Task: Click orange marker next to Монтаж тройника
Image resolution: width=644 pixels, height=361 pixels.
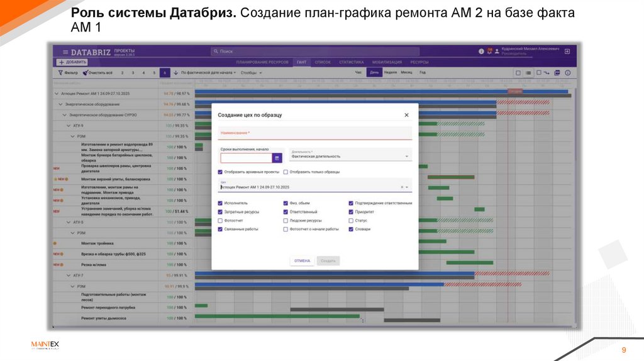Action: (55, 243)
